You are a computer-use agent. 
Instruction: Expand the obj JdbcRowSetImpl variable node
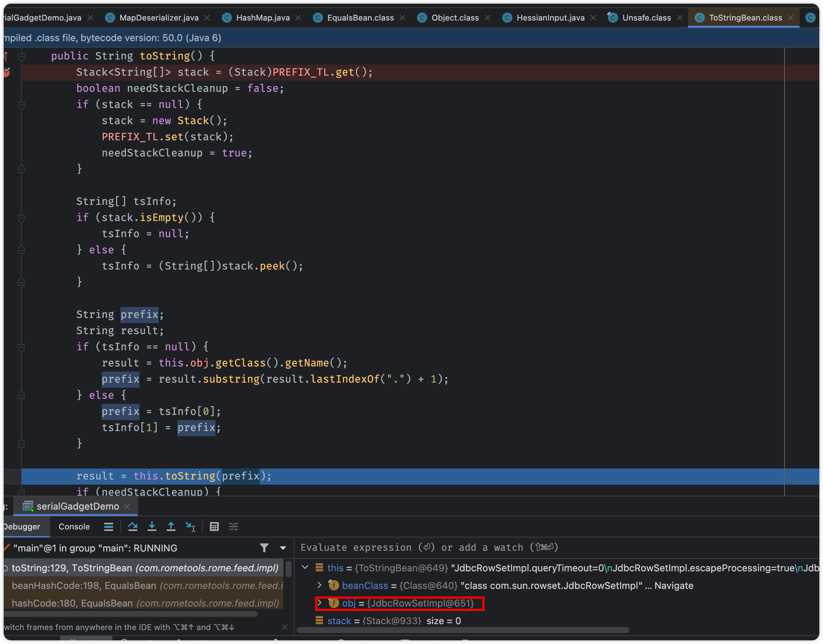pyautogui.click(x=320, y=603)
